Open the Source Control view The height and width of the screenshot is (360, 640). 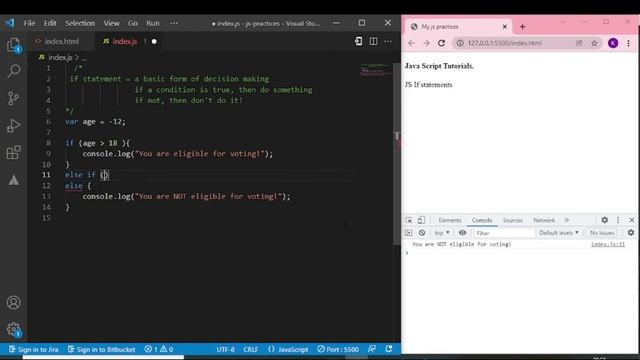pyautogui.click(x=13, y=98)
